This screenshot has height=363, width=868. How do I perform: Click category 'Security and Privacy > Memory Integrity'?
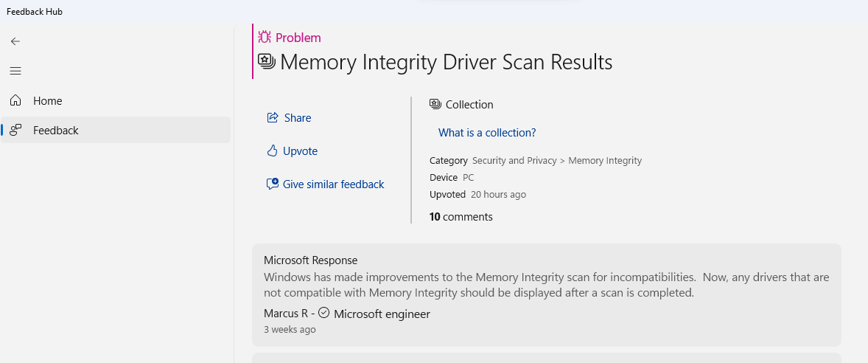557,160
